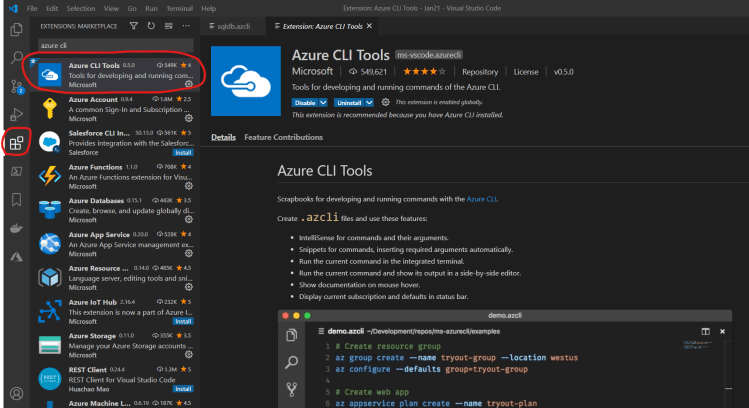749x408 pixels.
Task: Click the VS Code logo in title bar
Action: 13,8
